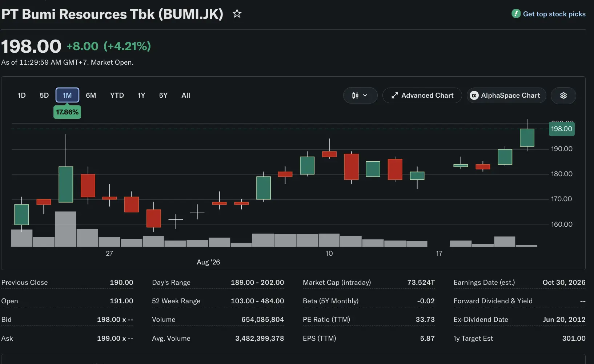
Task: Click Beta (5Y Monthly) value -0.02
Action: coord(426,301)
